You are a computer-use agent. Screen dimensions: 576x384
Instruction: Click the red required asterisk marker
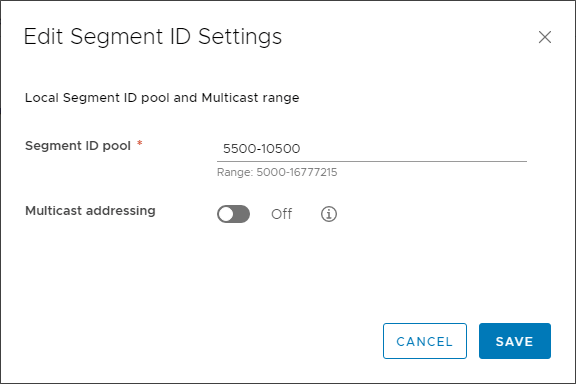pos(140,143)
